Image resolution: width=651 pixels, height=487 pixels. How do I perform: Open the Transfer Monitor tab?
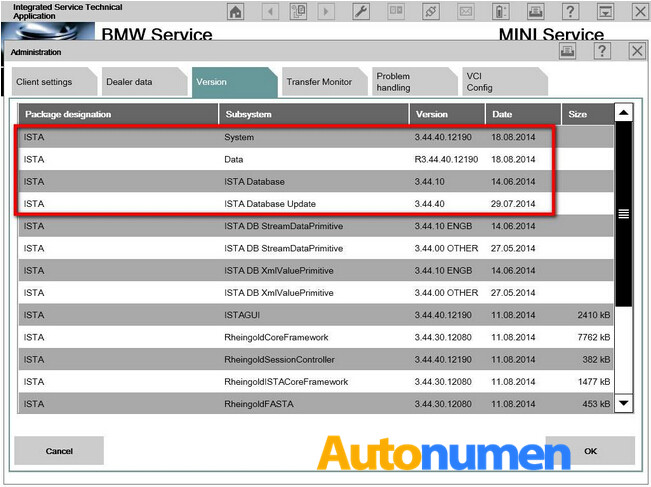[x=324, y=82]
